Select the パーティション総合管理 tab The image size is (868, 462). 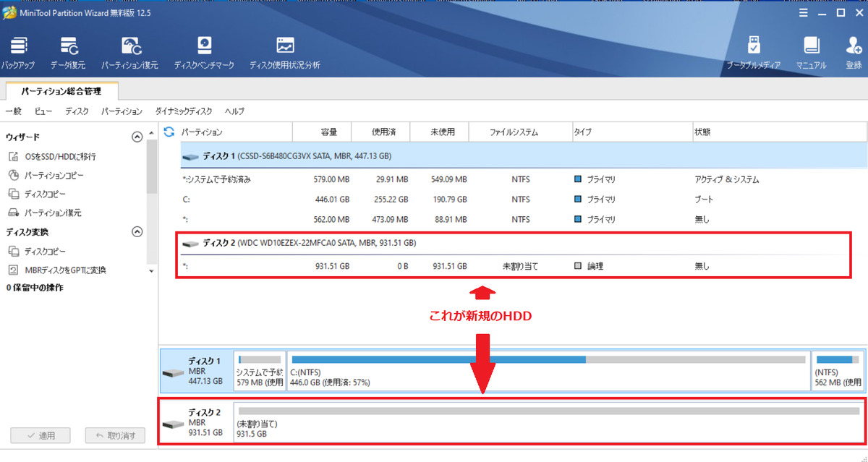[x=61, y=91]
